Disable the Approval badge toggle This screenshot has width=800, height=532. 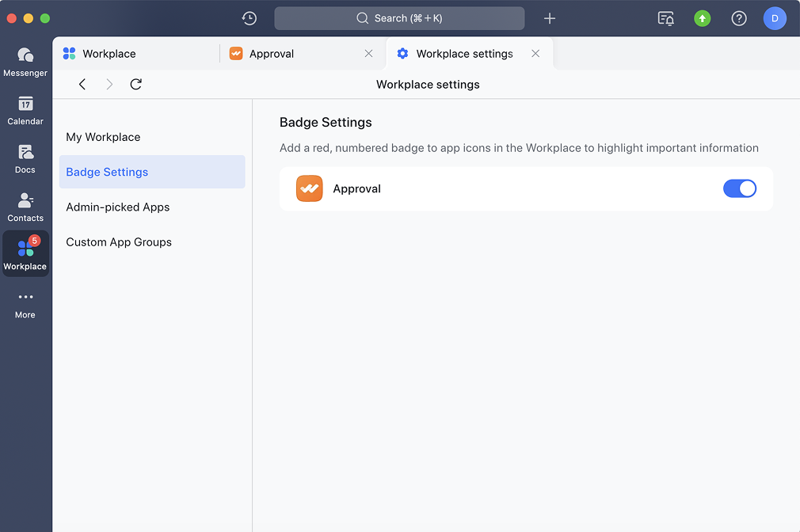pos(740,188)
